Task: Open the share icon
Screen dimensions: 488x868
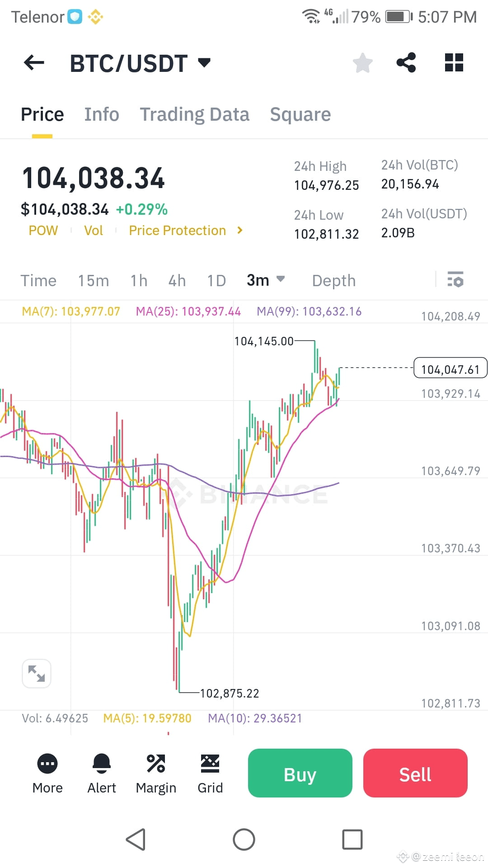Action: click(x=406, y=62)
